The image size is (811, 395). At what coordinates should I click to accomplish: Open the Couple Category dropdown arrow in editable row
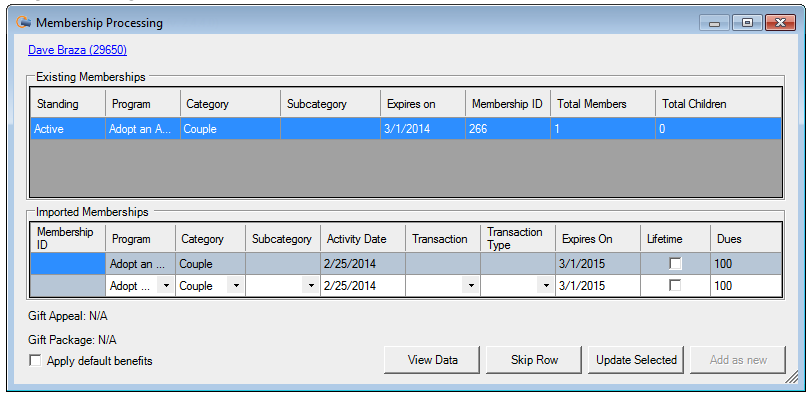pos(235,285)
